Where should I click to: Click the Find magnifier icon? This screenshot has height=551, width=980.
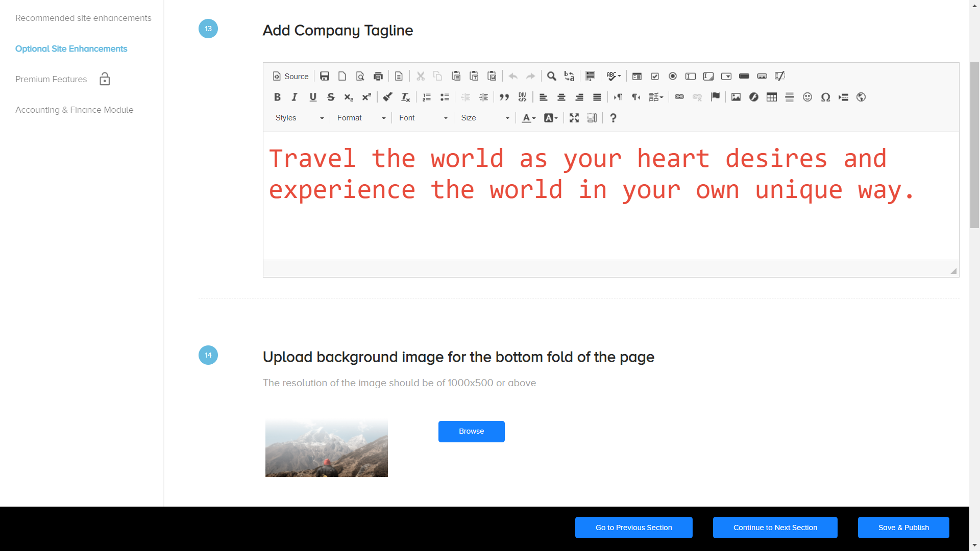551,77
